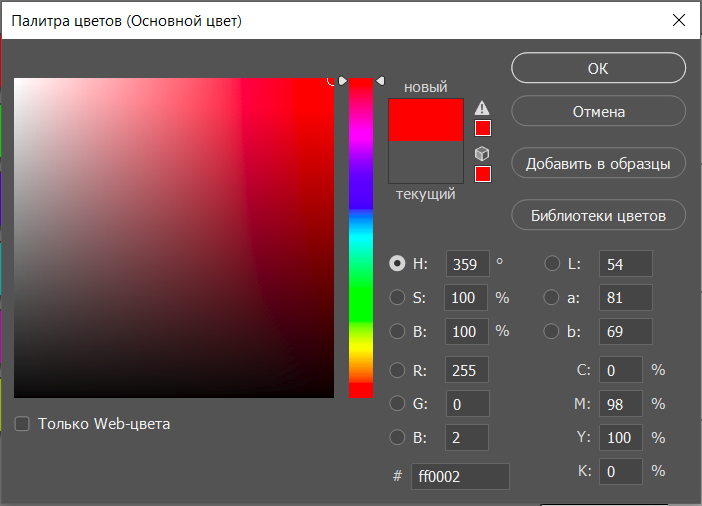
Task: Click the новый (new) color preview
Action: [x=426, y=119]
